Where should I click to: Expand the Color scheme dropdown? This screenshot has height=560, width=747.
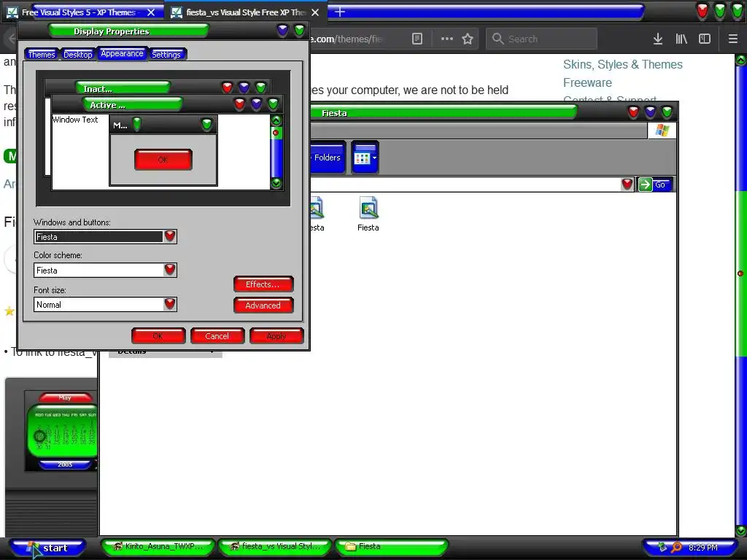point(170,270)
